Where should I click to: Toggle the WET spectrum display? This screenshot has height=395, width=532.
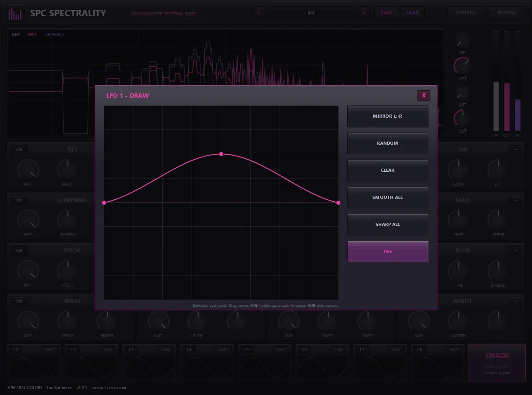[32, 35]
